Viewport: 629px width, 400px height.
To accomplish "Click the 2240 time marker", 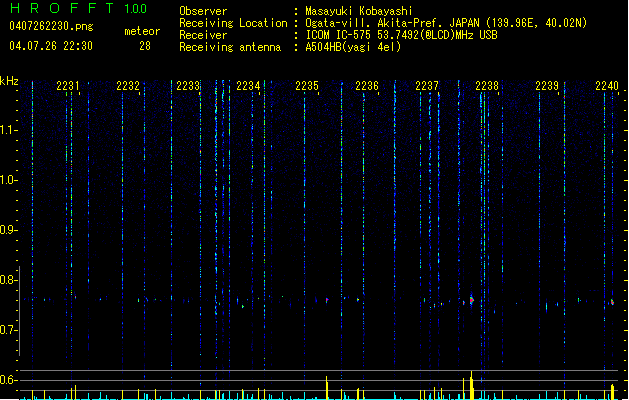I will coord(607,86).
